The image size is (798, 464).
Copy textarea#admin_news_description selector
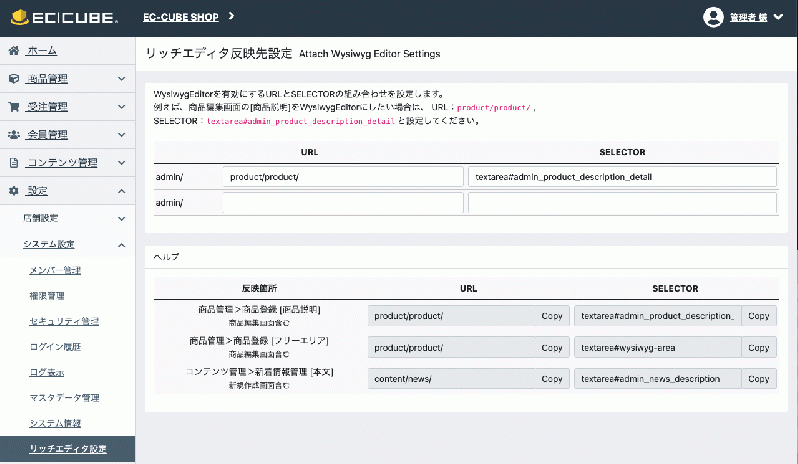click(x=758, y=379)
